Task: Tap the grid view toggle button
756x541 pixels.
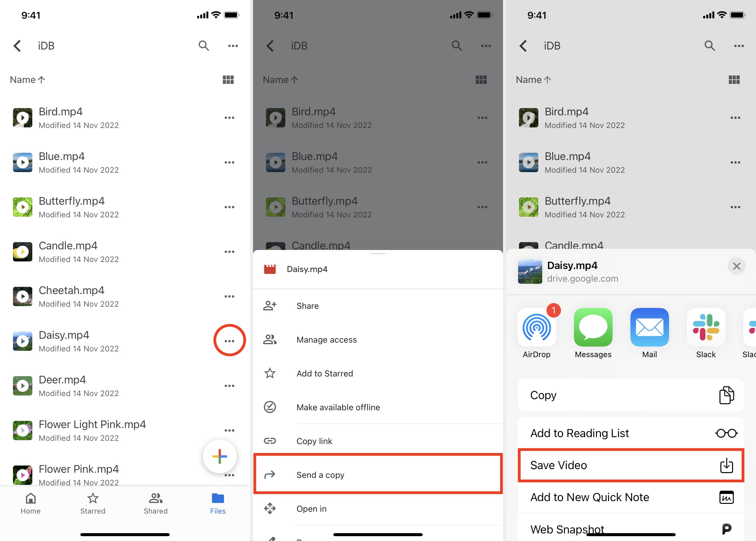Action: pos(228,80)
